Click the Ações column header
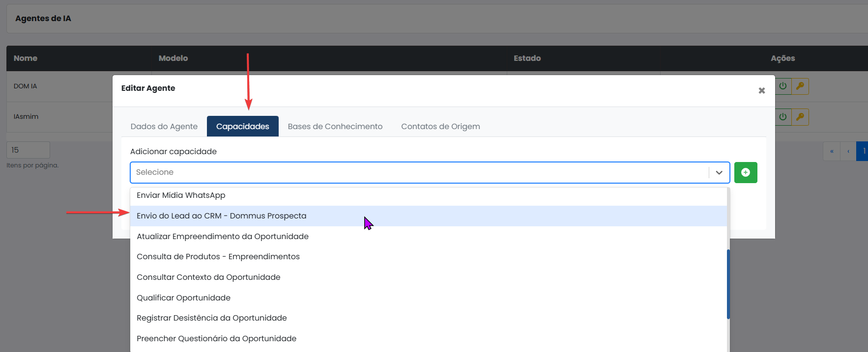Viewport: 868px width, 352px height. coord(783,58)
